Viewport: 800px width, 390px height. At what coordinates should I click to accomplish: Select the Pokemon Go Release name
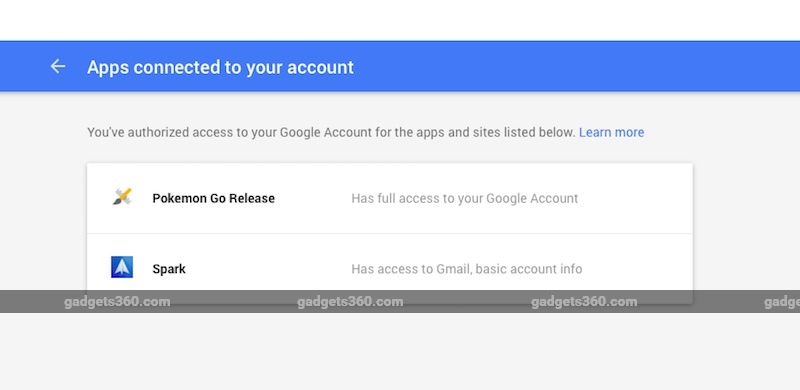click(213, 198)
